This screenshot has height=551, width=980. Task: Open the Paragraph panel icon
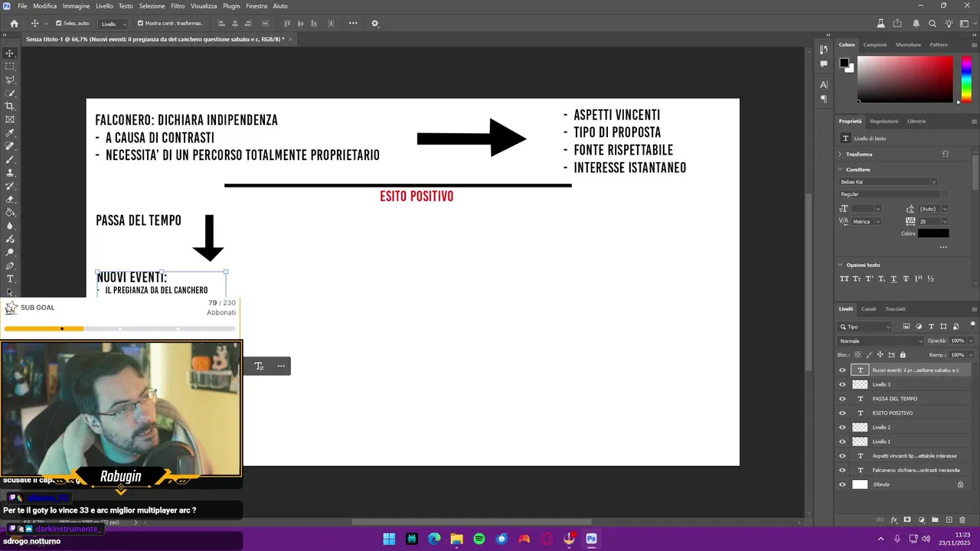(824, 99)
